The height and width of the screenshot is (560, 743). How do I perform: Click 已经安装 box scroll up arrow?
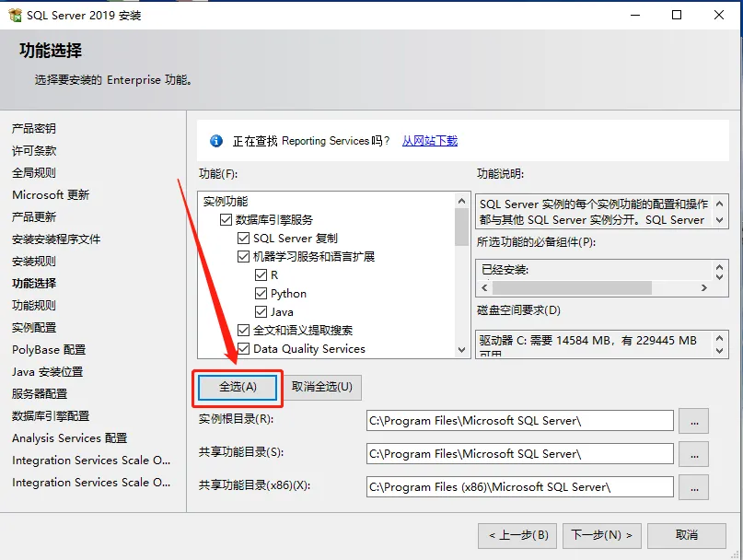[x=719, y=267]
